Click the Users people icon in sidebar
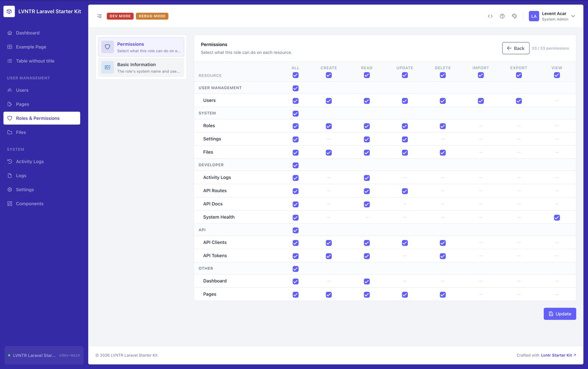The image size is (588, 369). pyautogui.click(x=10, y=90)
